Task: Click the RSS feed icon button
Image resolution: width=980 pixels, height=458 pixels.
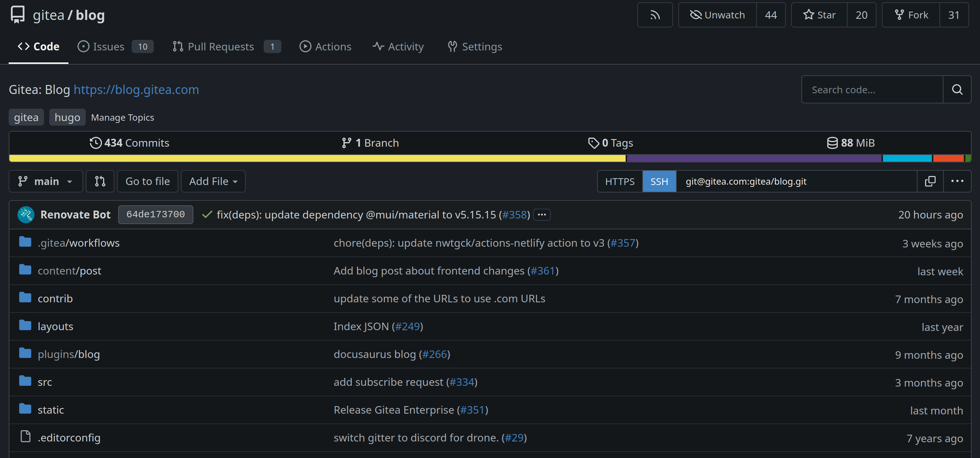Action: coord(655,15)
